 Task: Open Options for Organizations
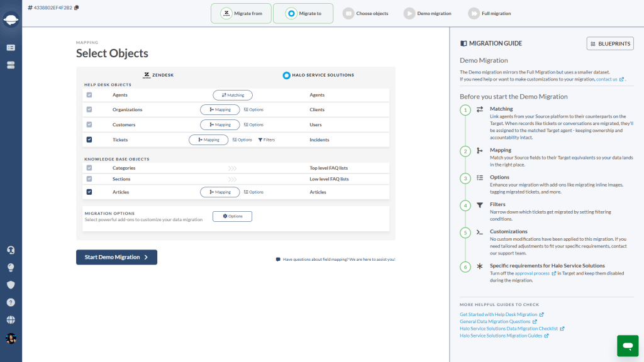(253, 109)
